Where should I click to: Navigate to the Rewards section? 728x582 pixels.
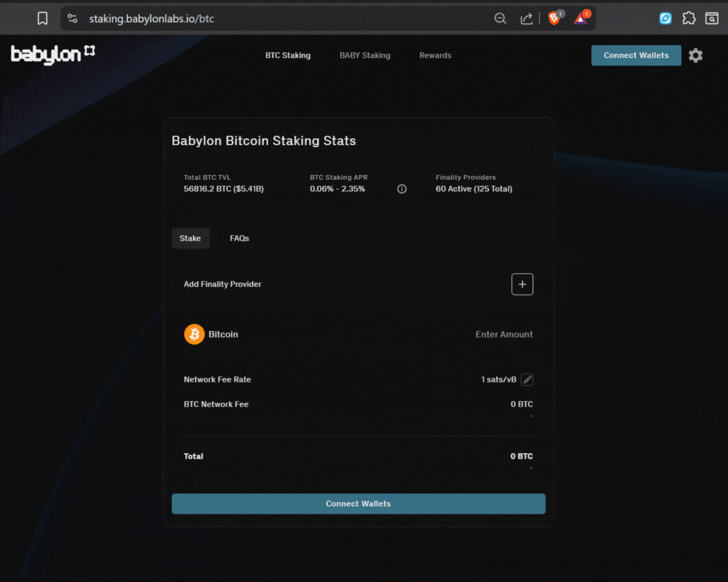435,55
